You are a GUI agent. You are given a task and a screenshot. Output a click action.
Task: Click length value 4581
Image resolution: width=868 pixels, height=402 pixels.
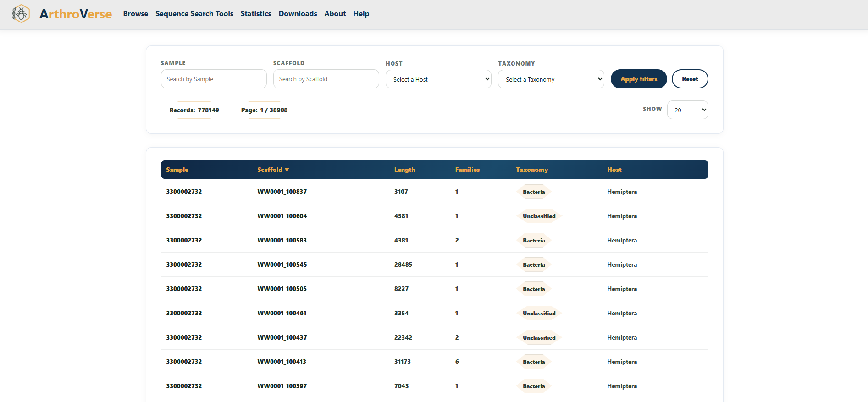(401, 216)
